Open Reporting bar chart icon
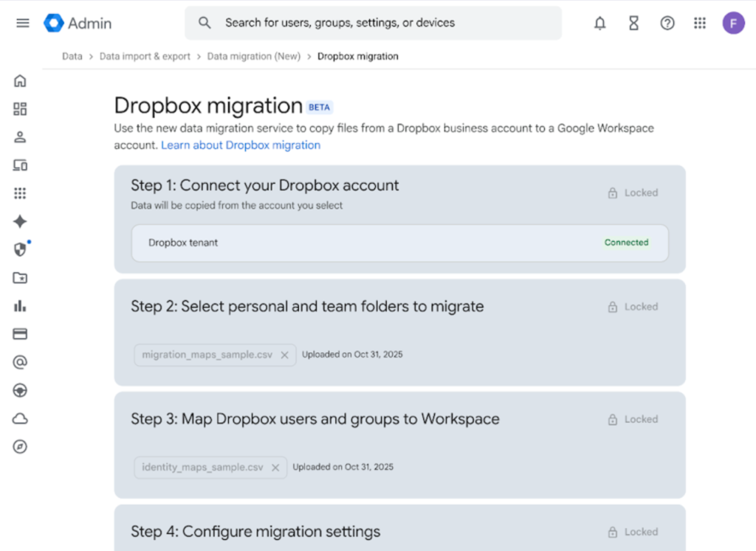 20,306
